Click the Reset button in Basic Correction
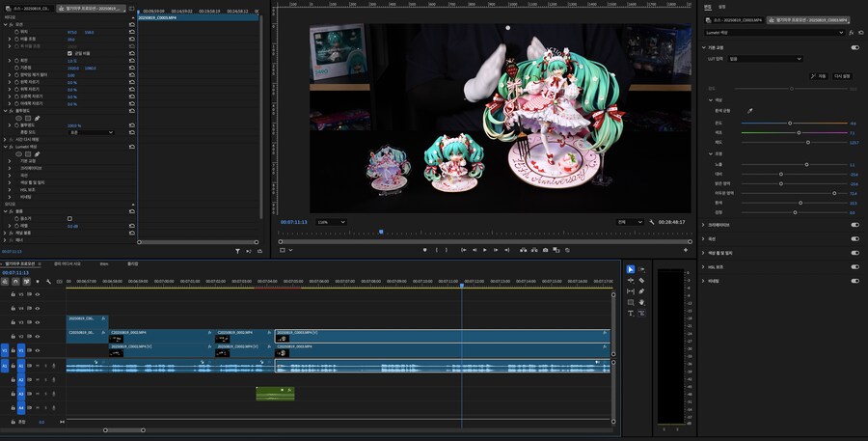The height and width of the screenshot is (441, 868). 842,76
